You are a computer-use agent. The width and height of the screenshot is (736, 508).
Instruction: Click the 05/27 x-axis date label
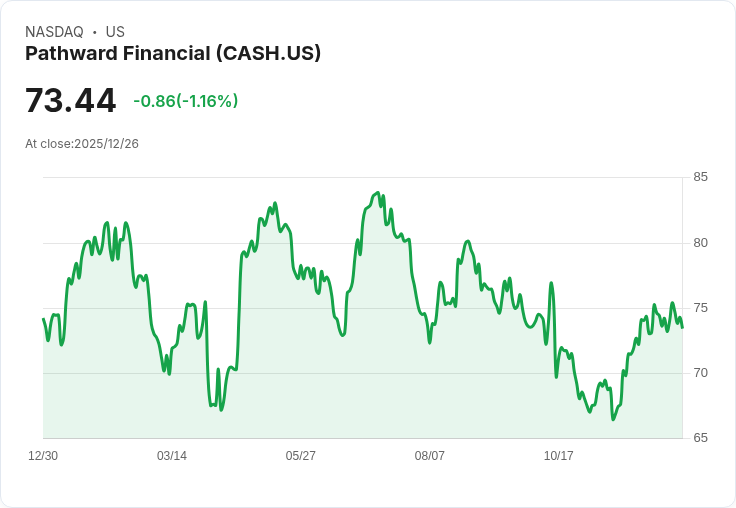coord(300,455)
